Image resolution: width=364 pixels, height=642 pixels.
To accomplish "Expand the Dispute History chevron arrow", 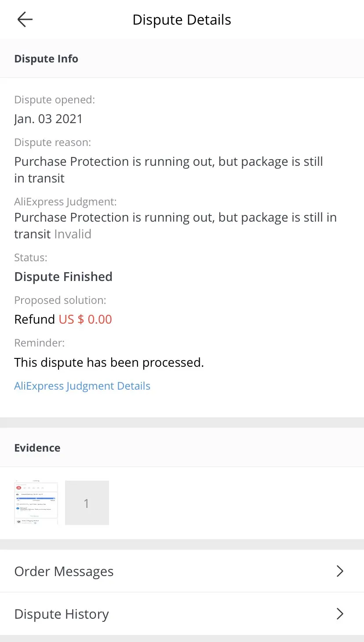I will coord(340,614).
